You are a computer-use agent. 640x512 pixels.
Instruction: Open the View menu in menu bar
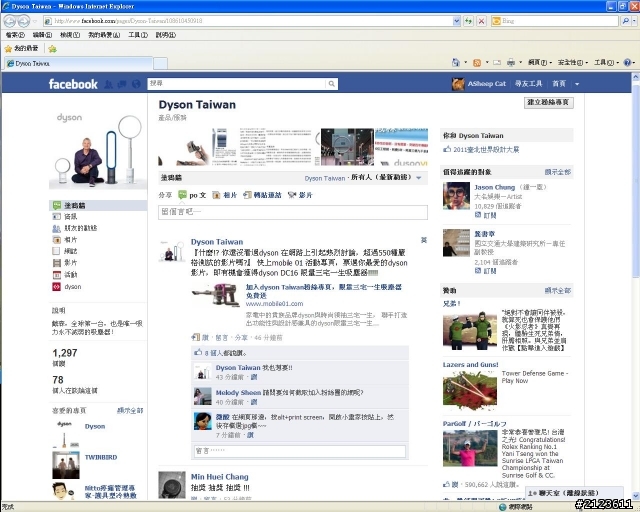(x=70, y=35)
